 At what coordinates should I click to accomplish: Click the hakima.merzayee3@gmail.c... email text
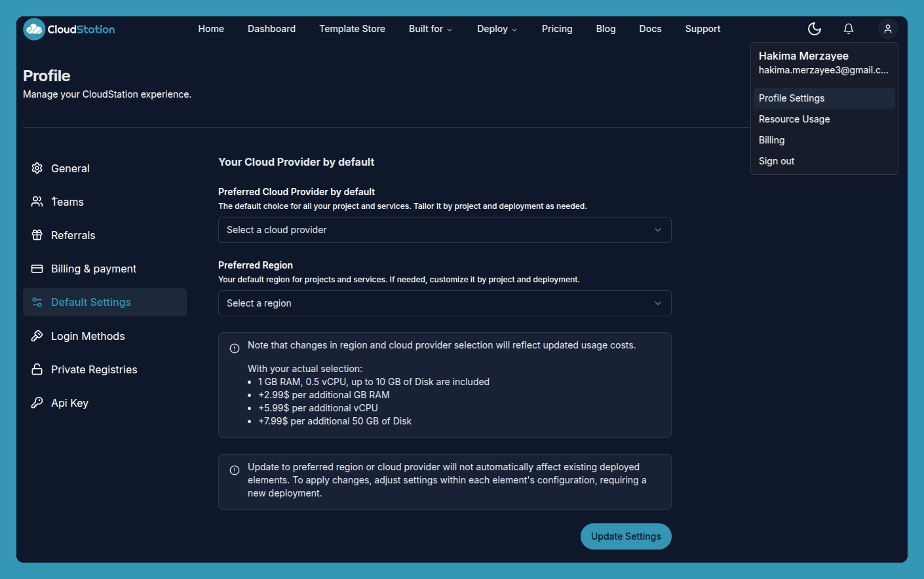click(x=824, y=70)
